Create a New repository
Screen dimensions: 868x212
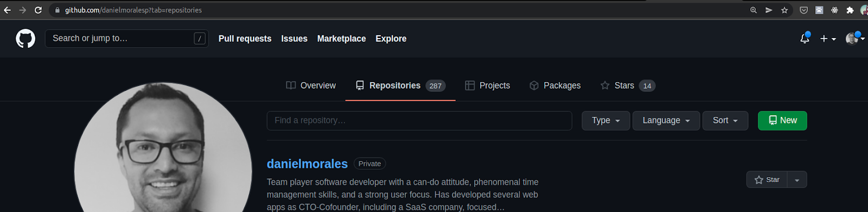click(x=782, y=121)
